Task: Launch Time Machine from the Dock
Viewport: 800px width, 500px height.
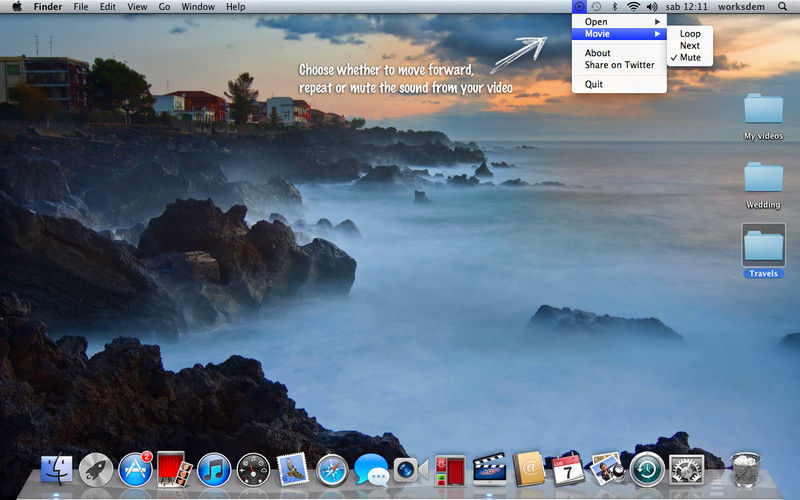Action: [x=647, y=469]
